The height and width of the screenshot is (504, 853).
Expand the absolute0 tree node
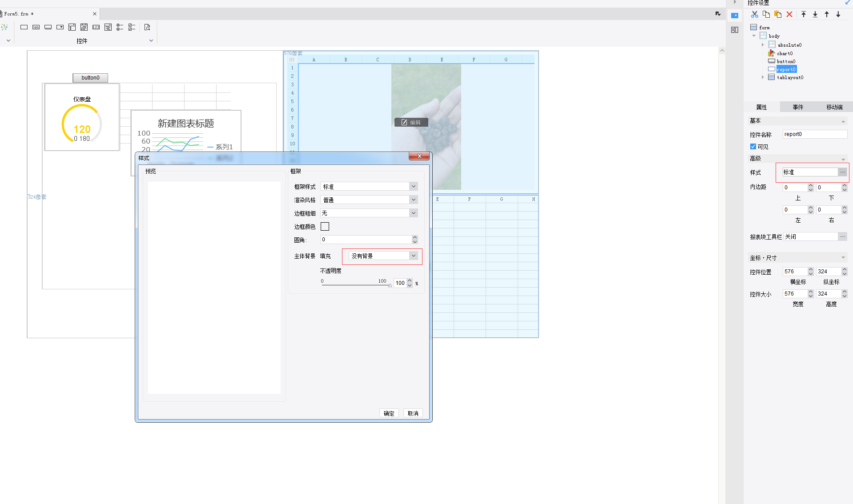coord(762,45)
